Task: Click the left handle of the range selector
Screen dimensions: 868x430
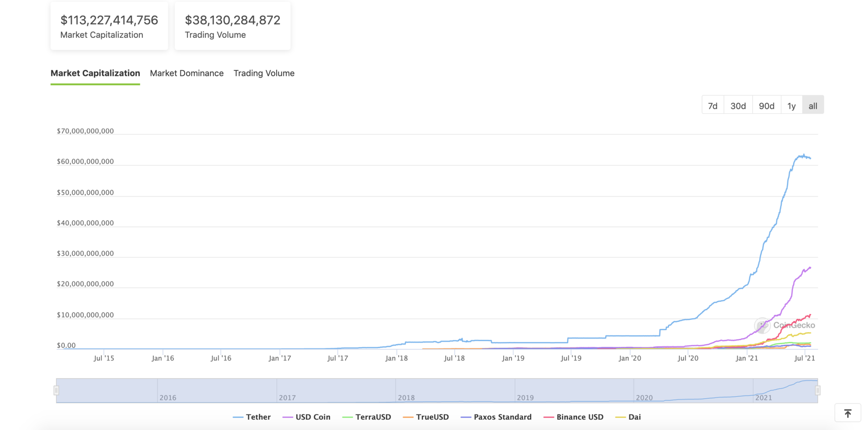Action: click(x=56, y=390)
